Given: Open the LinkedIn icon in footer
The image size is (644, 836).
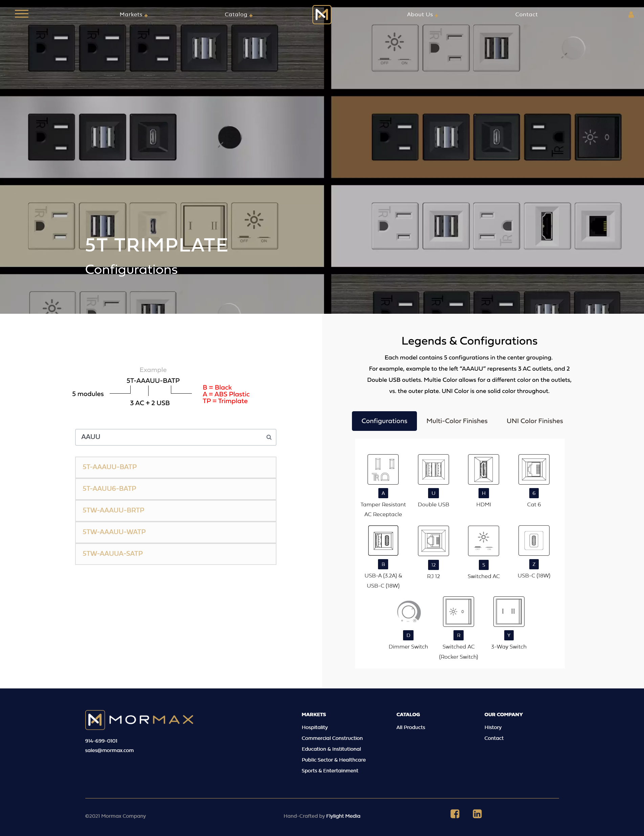Looking at the screenshot, I should [477, 814].
